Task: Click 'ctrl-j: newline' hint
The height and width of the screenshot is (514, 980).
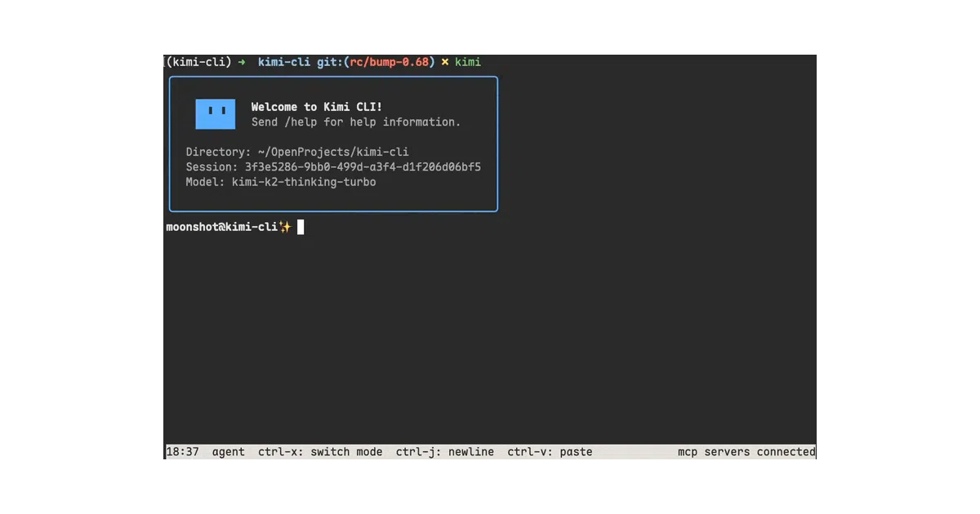Action: (445, 451)
